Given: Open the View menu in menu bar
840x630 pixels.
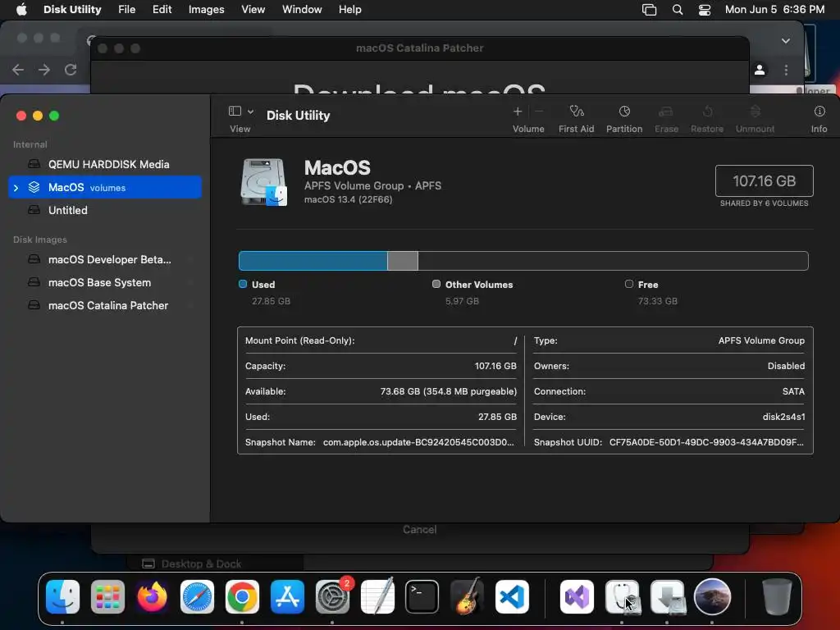Looking at the screenshot, I should tap(253, 10).
